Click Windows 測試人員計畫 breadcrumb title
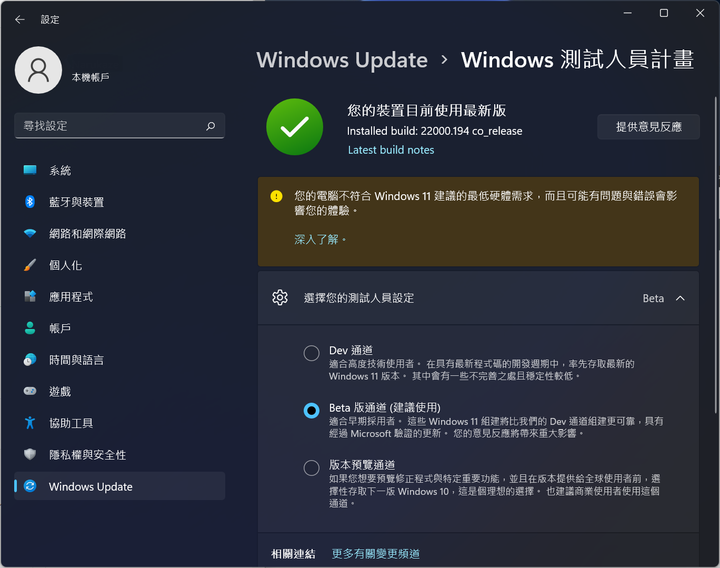Screen dimensions: 720x568 [x=577, y=60]
